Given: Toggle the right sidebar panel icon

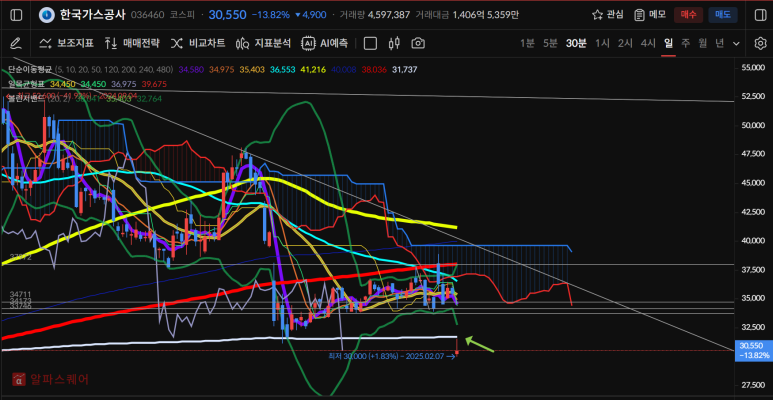Looking at the screenshot, I should click(x=760, y=15).
